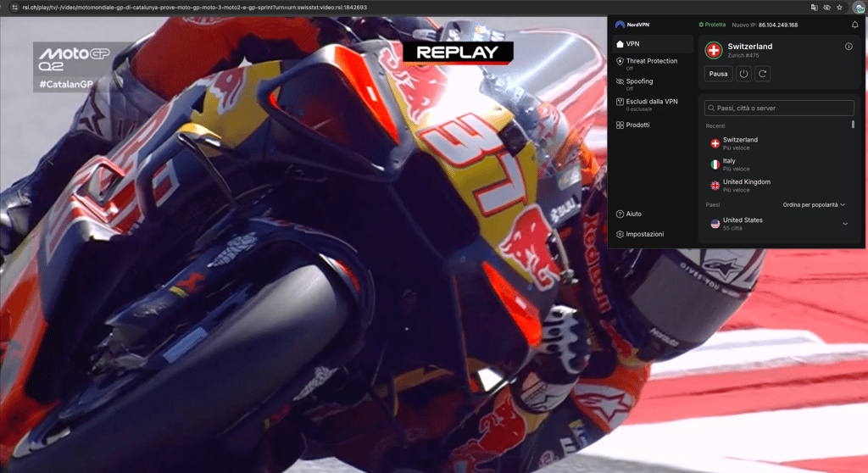The image size is (868, 473).
Task: Toggle the NordVPN extension toolbar icon
Action: pyautogui.click(x=859, y=7)
